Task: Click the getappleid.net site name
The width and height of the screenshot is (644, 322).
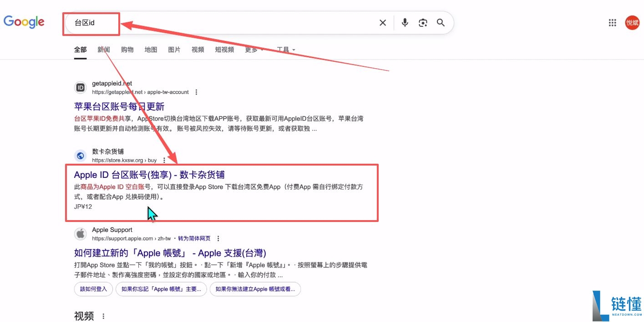Action: pyautogui.click(x=112, y=84)
